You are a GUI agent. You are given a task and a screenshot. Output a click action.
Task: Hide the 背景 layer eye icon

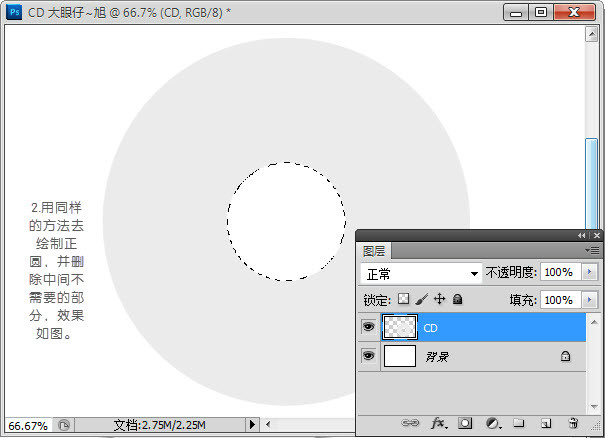[368, 355]
